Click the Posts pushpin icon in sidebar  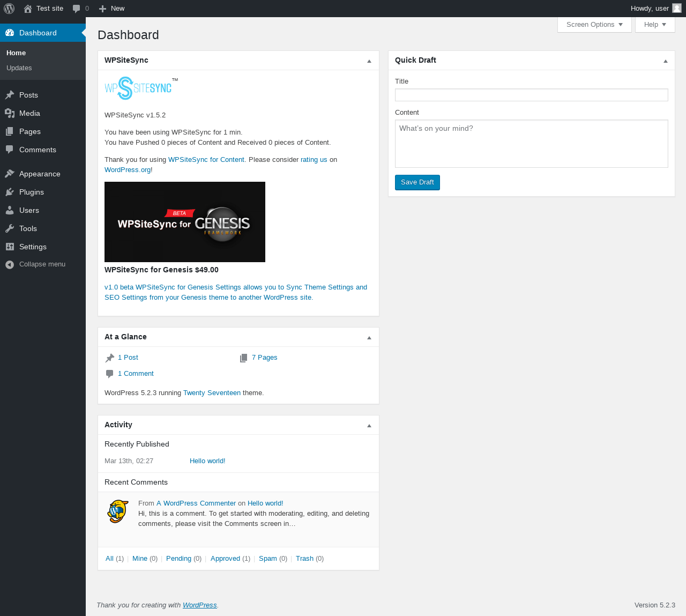tap(10, 95)
